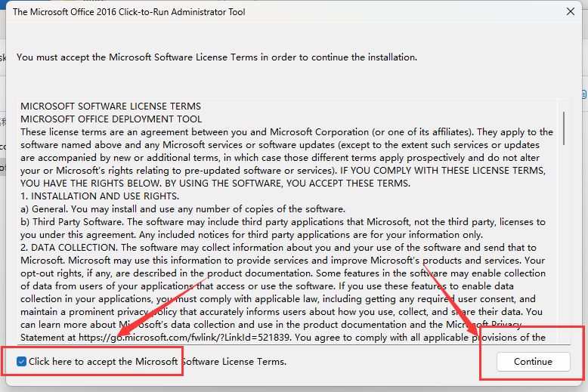This screenshot has height=392, width=588.
Task: Click the line MICROSOFT OFFICE DEPLOYMENT TOOL
Action: point(111,119)
